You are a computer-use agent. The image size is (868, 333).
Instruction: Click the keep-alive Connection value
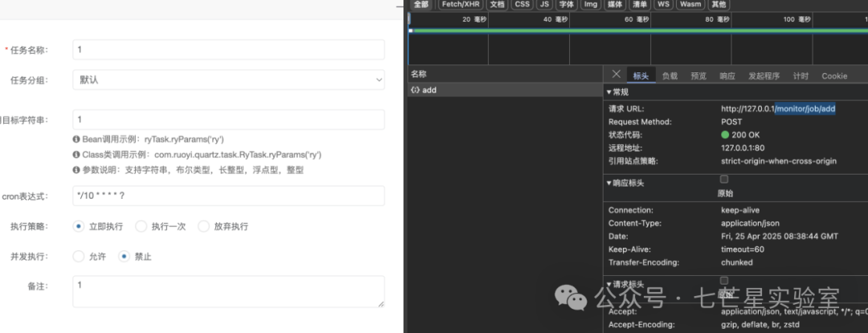coord(740,211)
